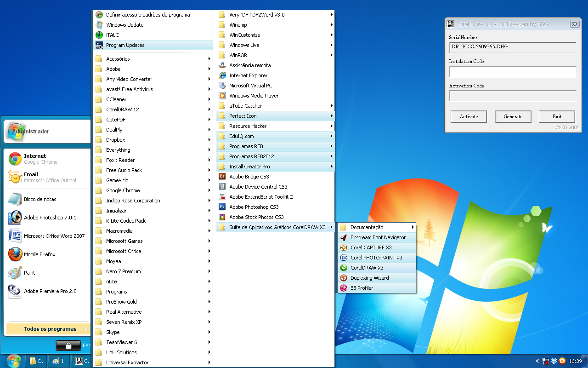Click Activate in the keygen window
The height and width of the screenshot is (368, 588).
(469, 116)
